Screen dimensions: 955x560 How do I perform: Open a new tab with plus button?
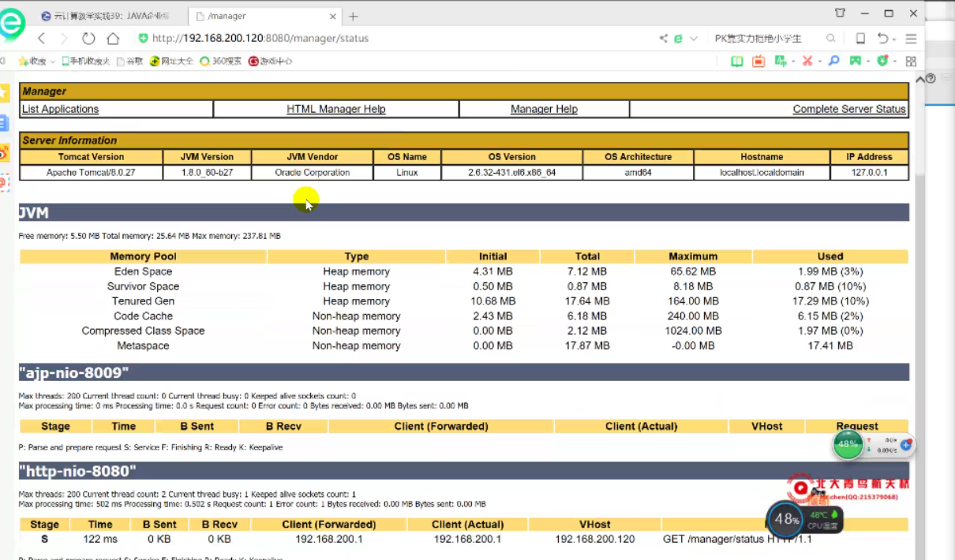353,16
